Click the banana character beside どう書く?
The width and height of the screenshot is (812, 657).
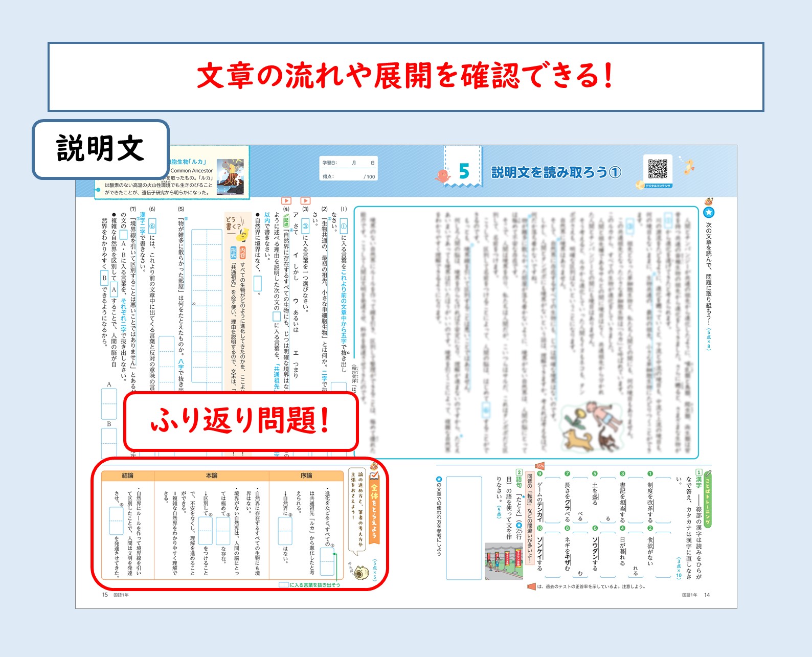[x=243, y=235]
